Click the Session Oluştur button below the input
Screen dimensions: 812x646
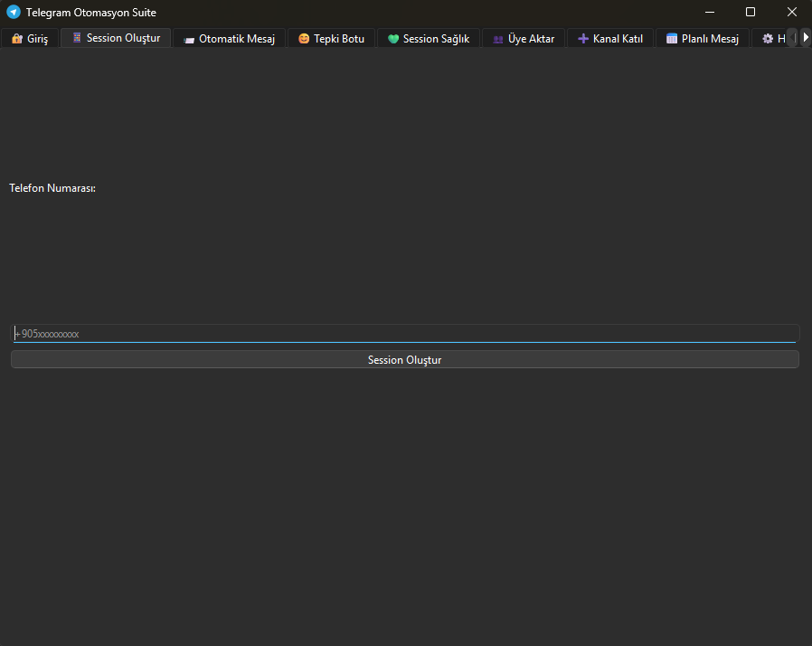tap(405, 359)
